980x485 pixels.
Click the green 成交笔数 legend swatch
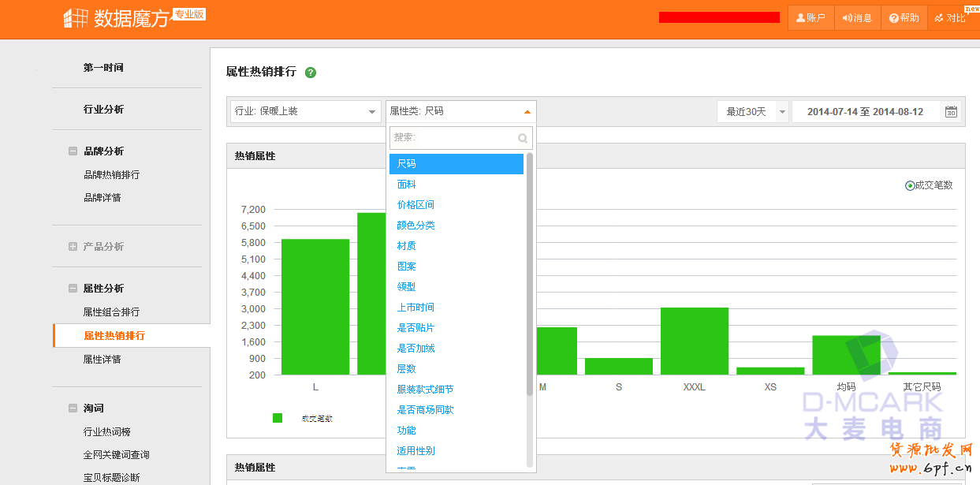(x=278, y=418)
